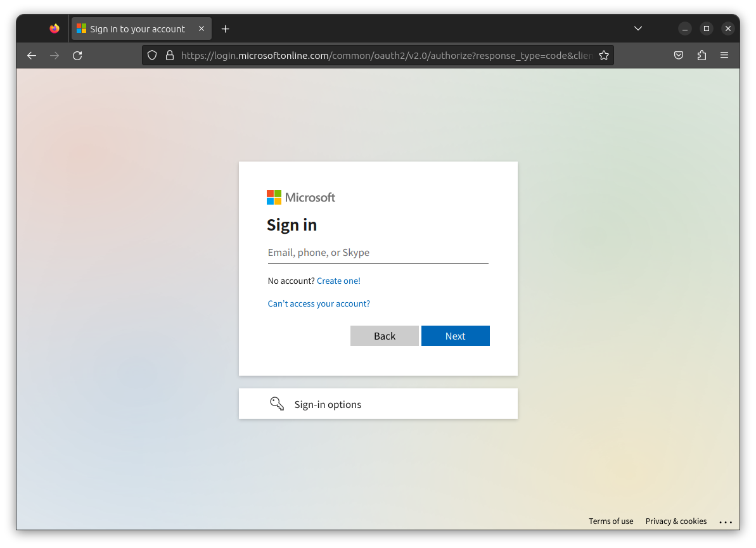Viewport: 756px width, 548px height.
Task: Open the ellipsis options at bottom right
Action: (x=726, y=521)
